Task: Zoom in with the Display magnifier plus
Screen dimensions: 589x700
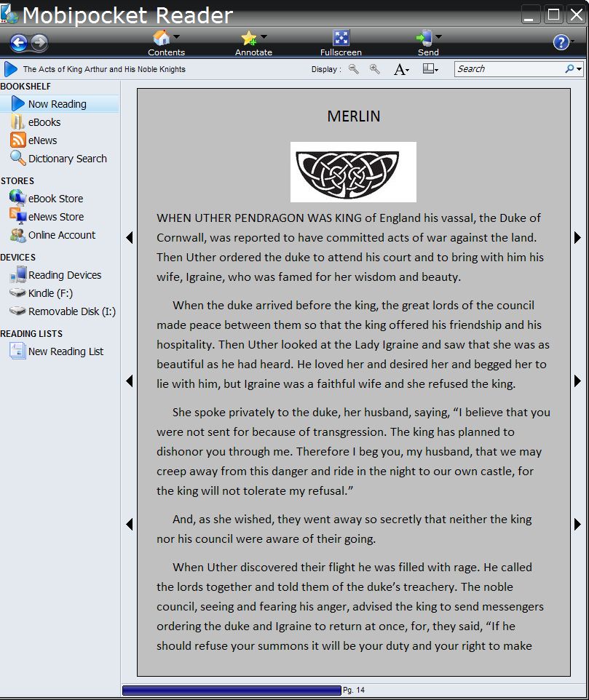Action: point(375,69)
